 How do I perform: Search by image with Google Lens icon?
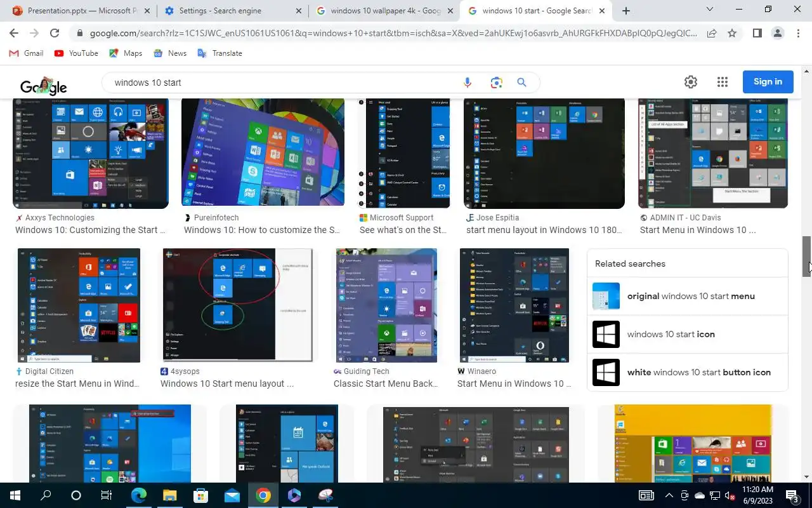pyautogui.click(x=496, y=83)
